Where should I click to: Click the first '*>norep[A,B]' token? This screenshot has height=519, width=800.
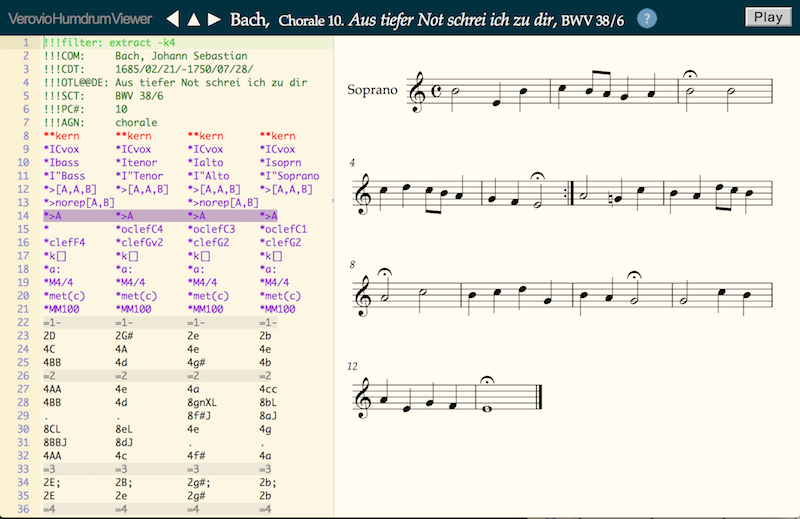point(79,202)
